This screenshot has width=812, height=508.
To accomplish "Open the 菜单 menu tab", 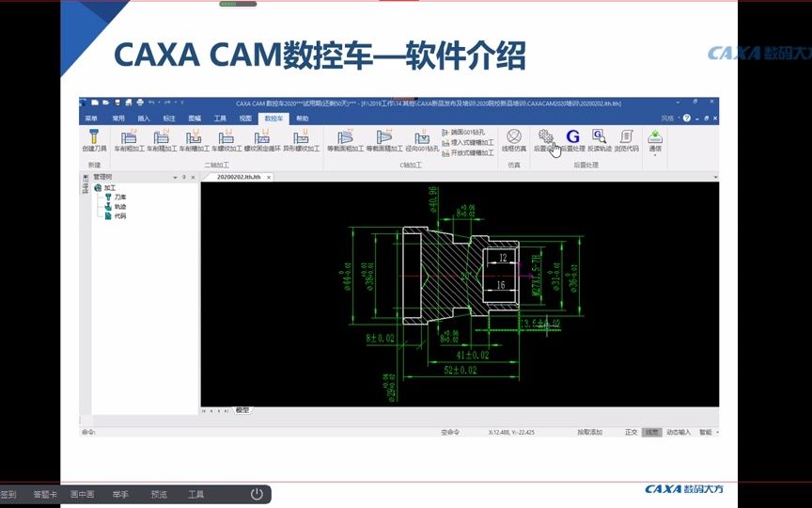I will click(x=91, y=119).
